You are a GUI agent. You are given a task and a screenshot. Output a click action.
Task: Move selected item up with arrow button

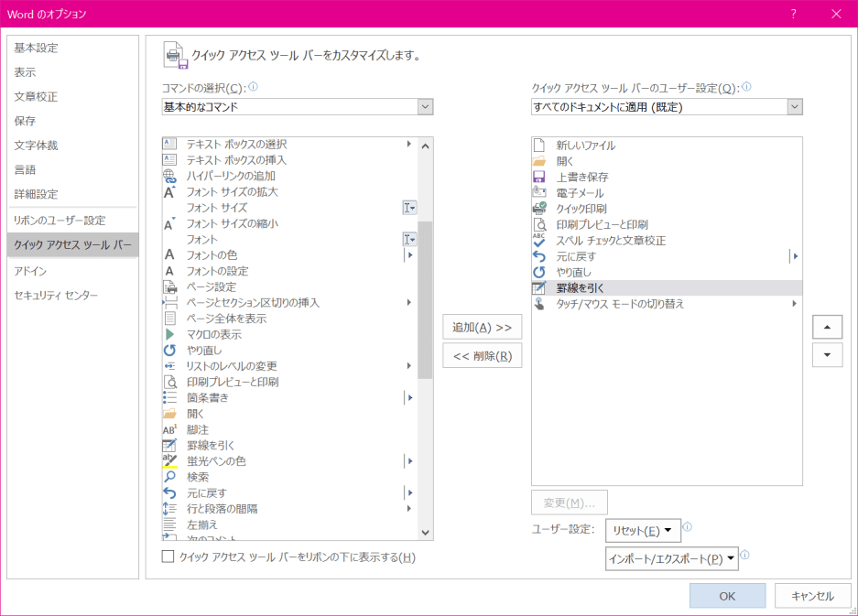(828, 327)
